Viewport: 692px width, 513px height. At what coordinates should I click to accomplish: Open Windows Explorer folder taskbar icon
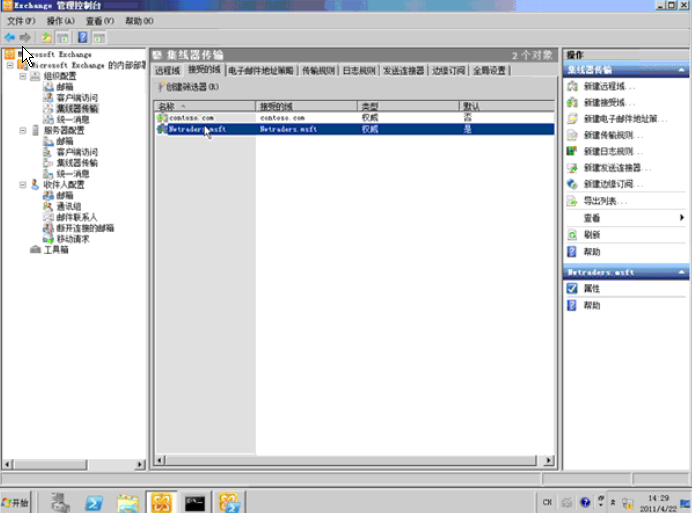coord(128,502)
